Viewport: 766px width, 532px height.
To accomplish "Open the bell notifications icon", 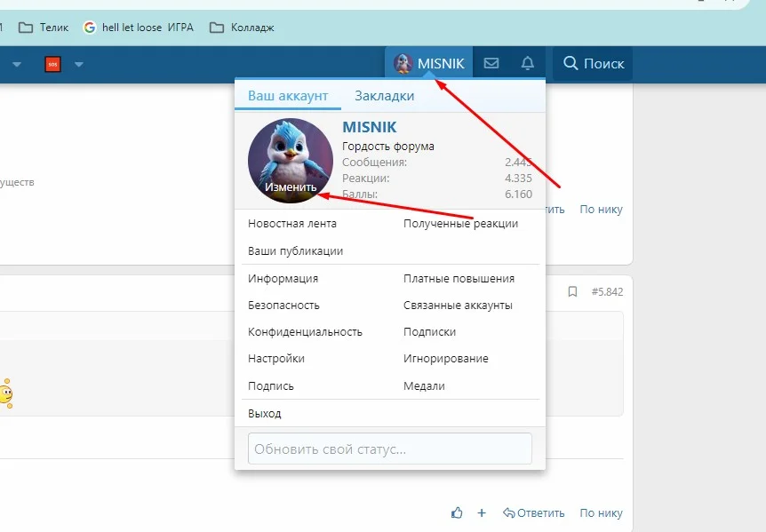I will [528, 63].
